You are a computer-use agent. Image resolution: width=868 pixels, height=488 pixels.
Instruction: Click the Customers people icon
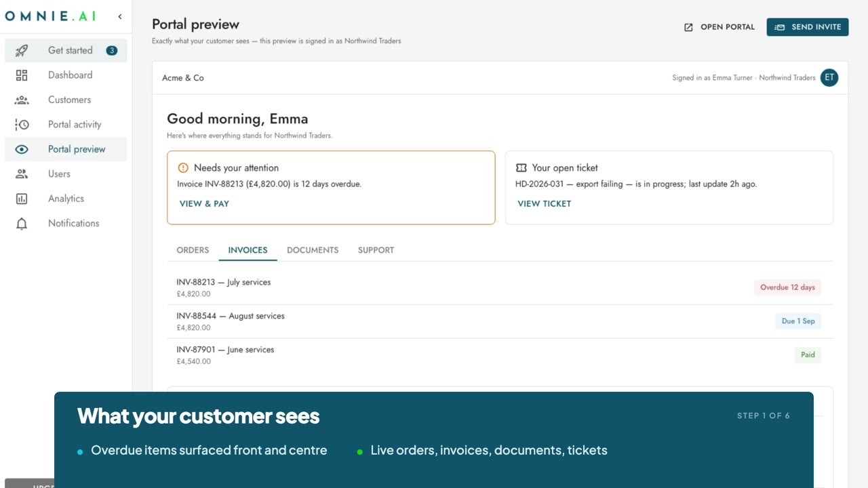(22, 100)
